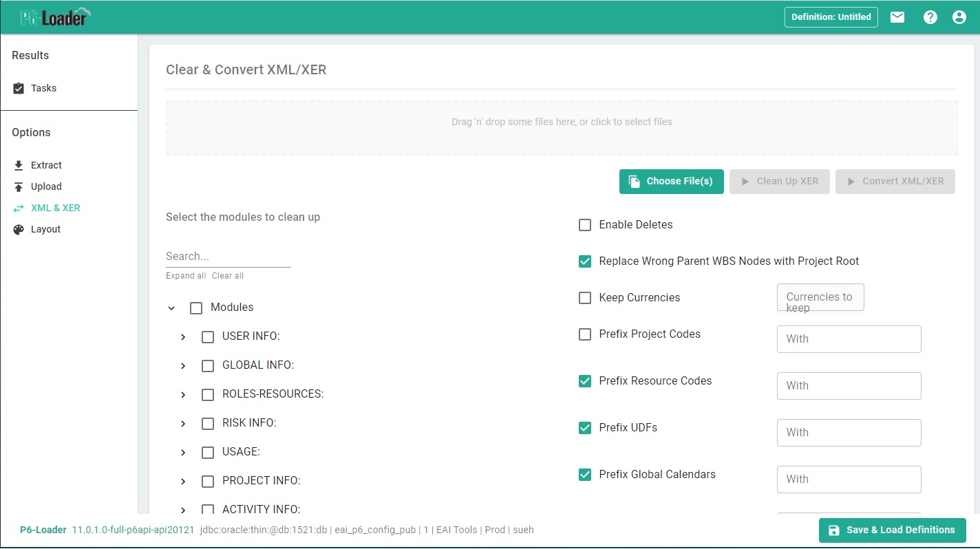Image resolution: width=980 pixels, height=549 pixels.
Task: Click the Save & Load Definitions button
Action: pos(892,530)
